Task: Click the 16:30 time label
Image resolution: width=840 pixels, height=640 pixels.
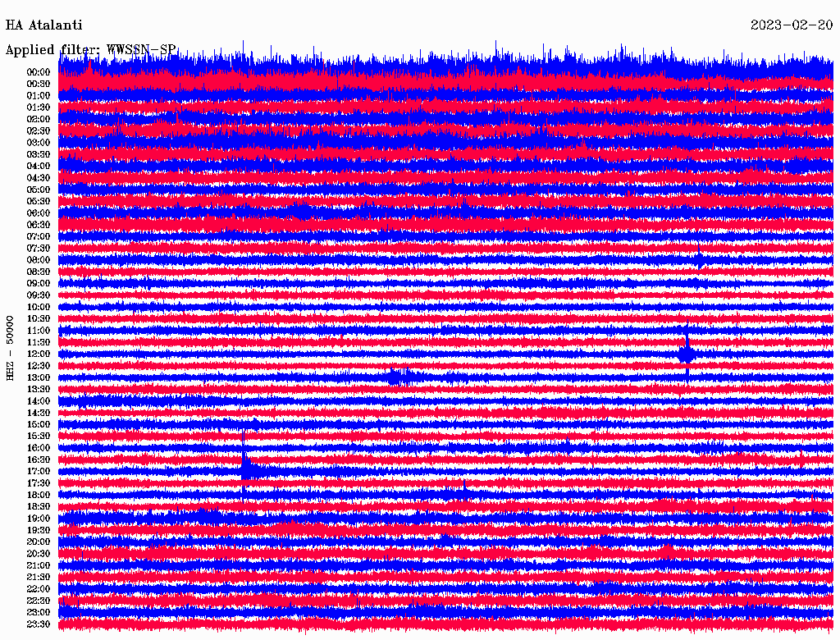Action: (39, 460)
